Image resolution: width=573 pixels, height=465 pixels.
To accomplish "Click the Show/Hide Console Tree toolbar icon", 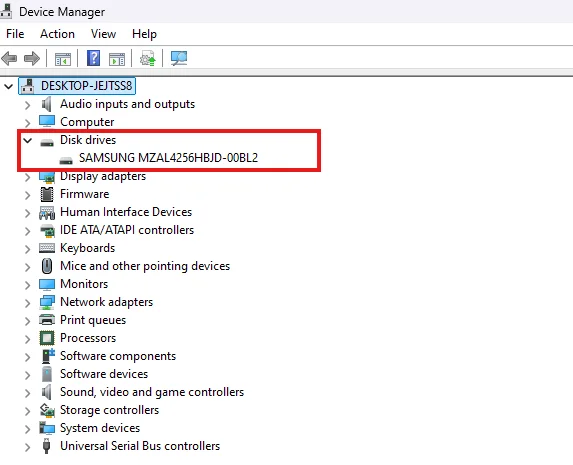I will [x=63, y=58].
